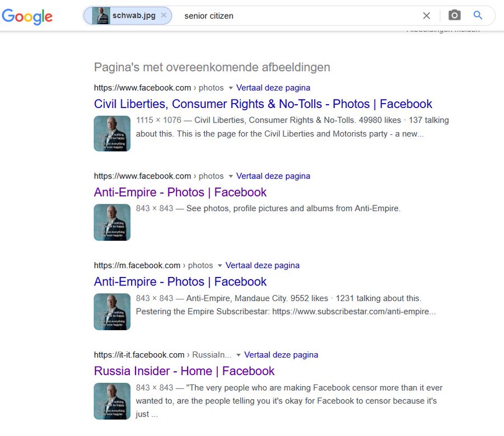Open Civil Liberties, Consumer Rights & No-Tolls result

click(263, 104)
